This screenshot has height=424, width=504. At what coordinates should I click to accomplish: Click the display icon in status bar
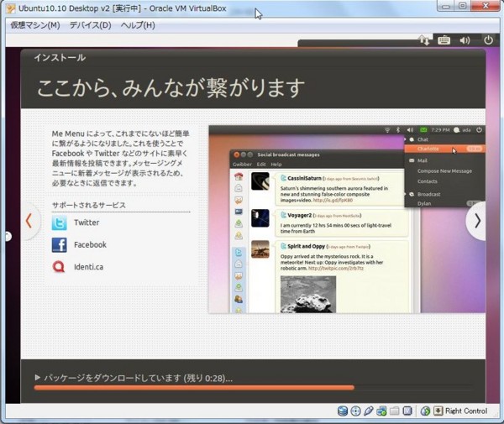click(x=407, y=411)
